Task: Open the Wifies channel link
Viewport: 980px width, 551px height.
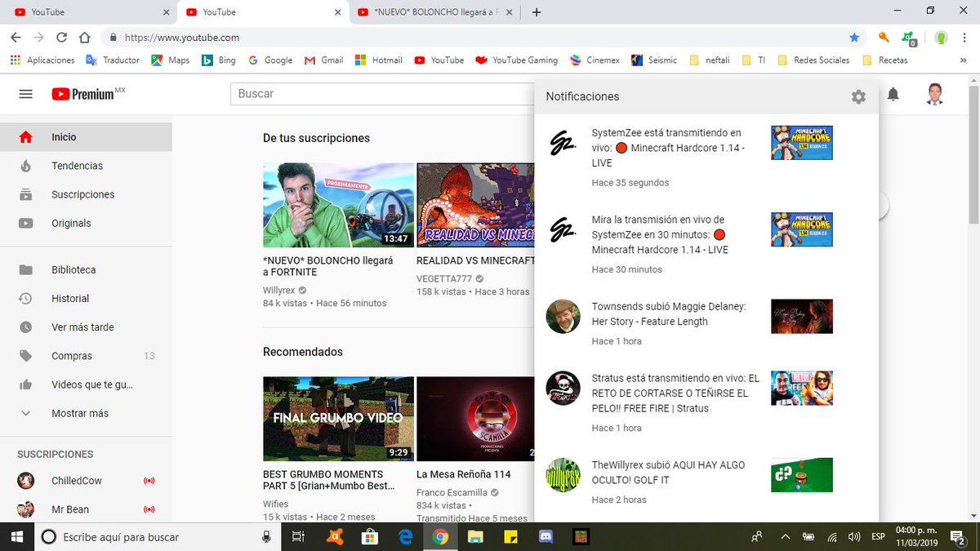Action: 275,504
